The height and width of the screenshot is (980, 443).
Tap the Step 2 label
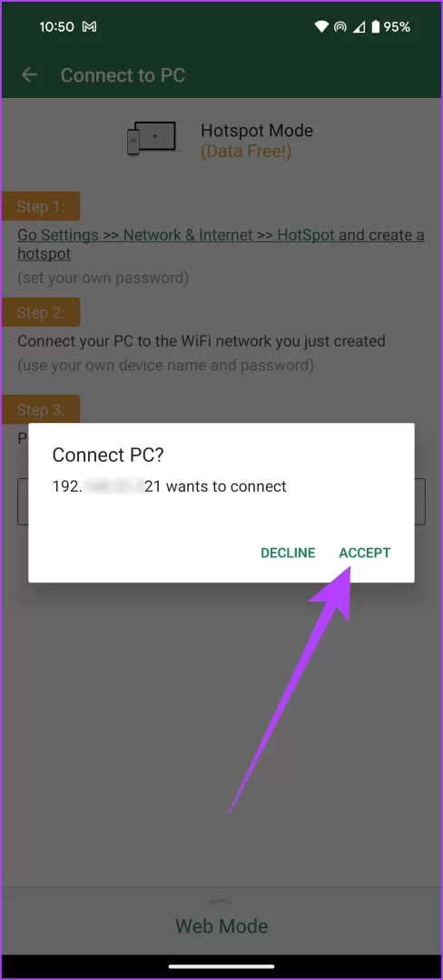(41, 312)
